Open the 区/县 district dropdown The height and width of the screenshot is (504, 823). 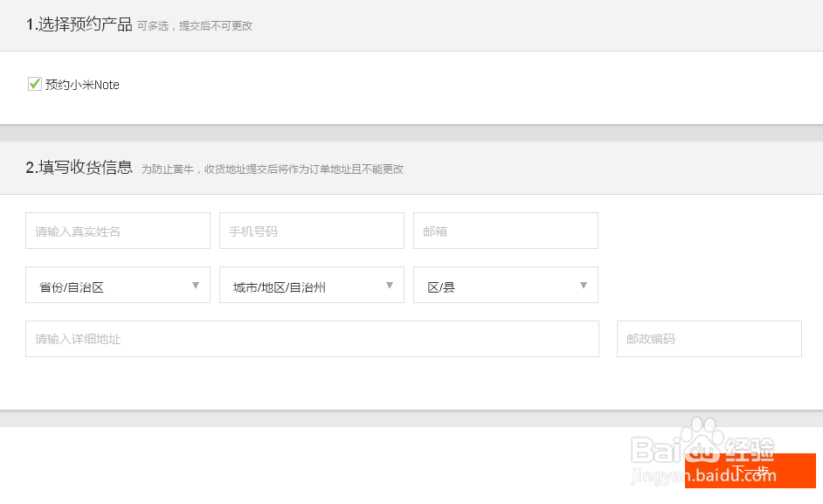[x=506, y=285]
